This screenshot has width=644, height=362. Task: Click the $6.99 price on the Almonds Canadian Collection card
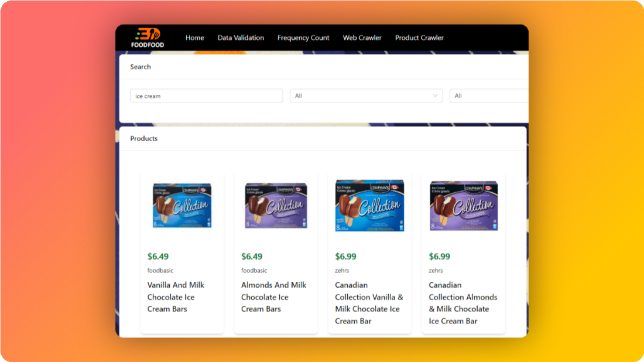(x=439, y=257)
